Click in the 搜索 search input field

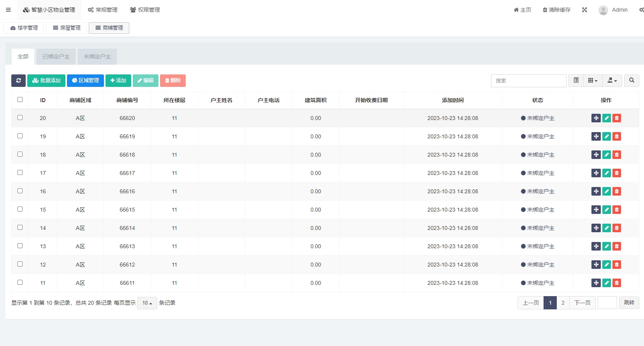point(528,81)
